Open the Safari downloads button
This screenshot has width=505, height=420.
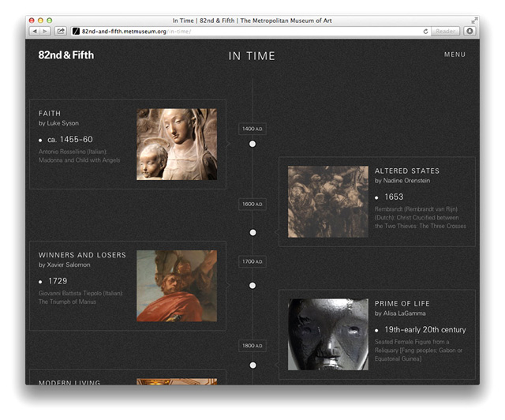[469, 31]
